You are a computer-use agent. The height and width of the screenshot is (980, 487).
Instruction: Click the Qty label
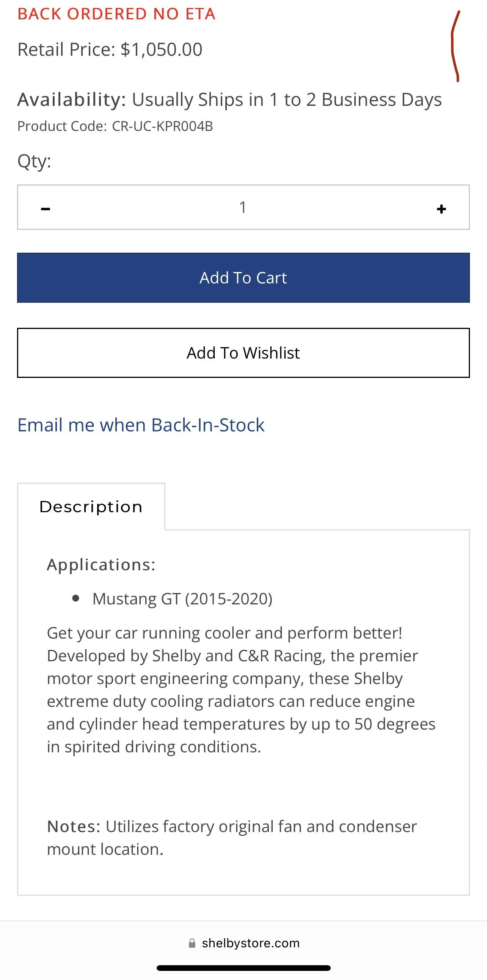(34, 161)
